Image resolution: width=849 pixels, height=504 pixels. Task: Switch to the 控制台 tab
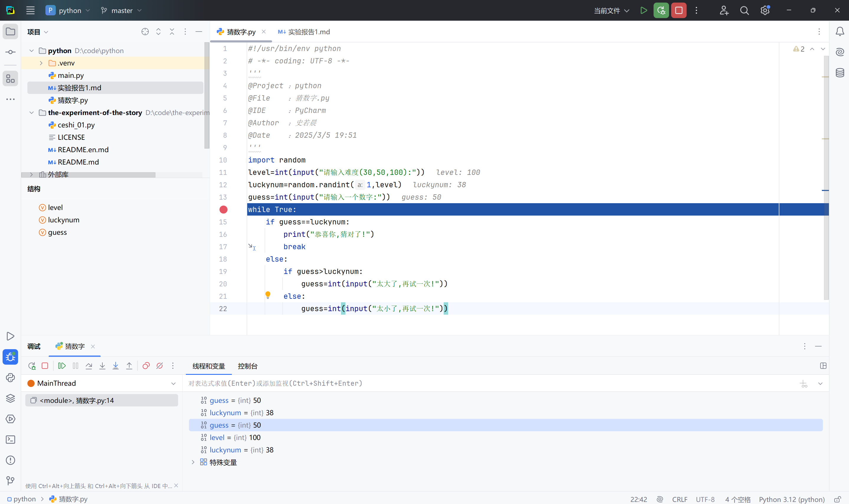247,366
